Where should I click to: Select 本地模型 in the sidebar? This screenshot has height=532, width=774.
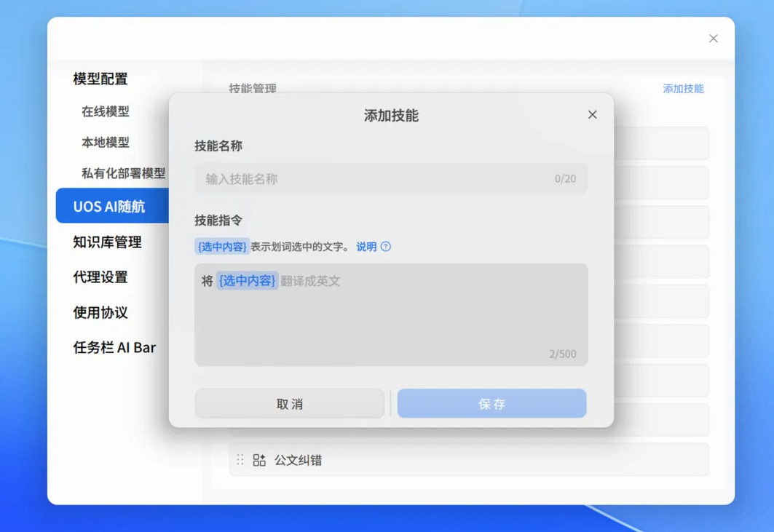(105, 142)
